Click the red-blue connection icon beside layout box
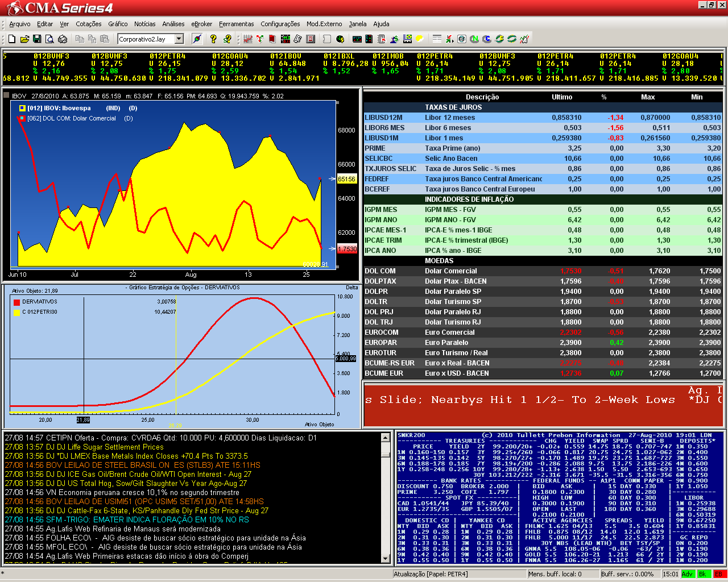 click(x=197, y=39)
